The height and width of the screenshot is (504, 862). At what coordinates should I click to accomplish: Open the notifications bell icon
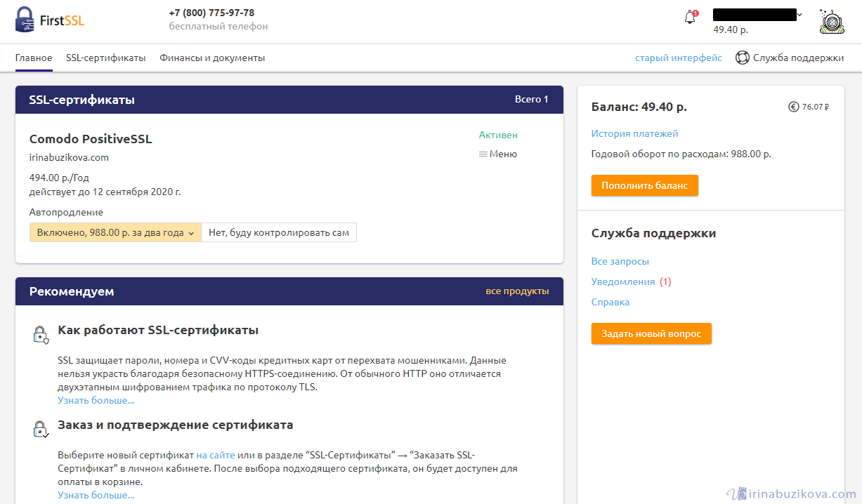click(x=690, y=18)
